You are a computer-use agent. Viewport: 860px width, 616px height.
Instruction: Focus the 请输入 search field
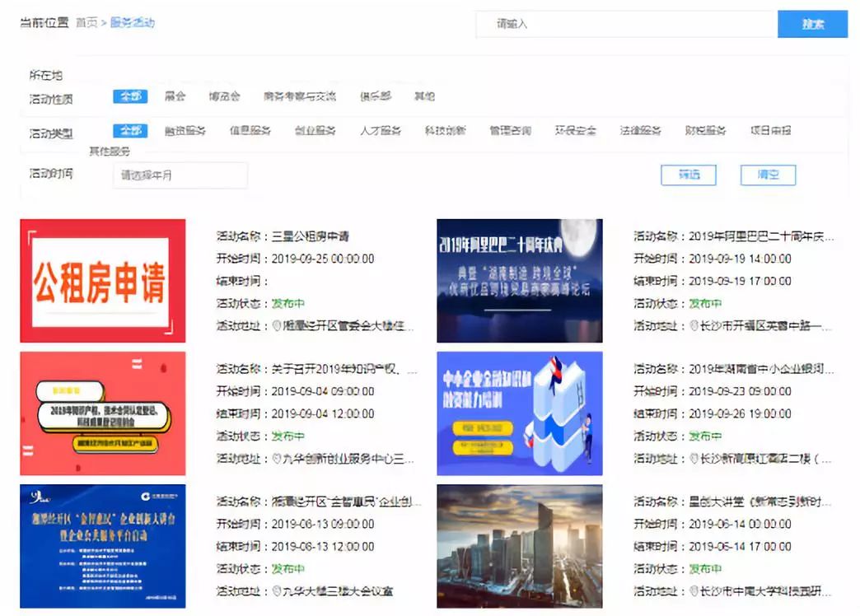(626, 24)
